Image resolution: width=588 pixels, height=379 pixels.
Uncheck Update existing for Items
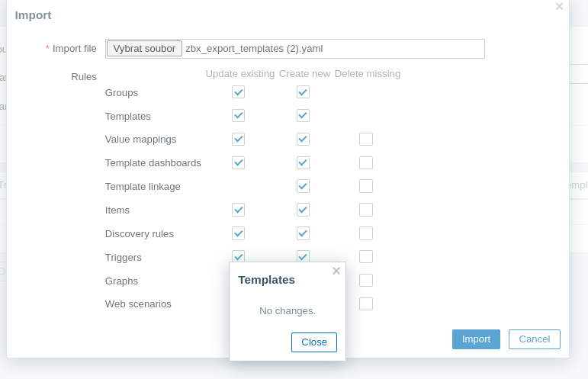click(x=239, y=210)
